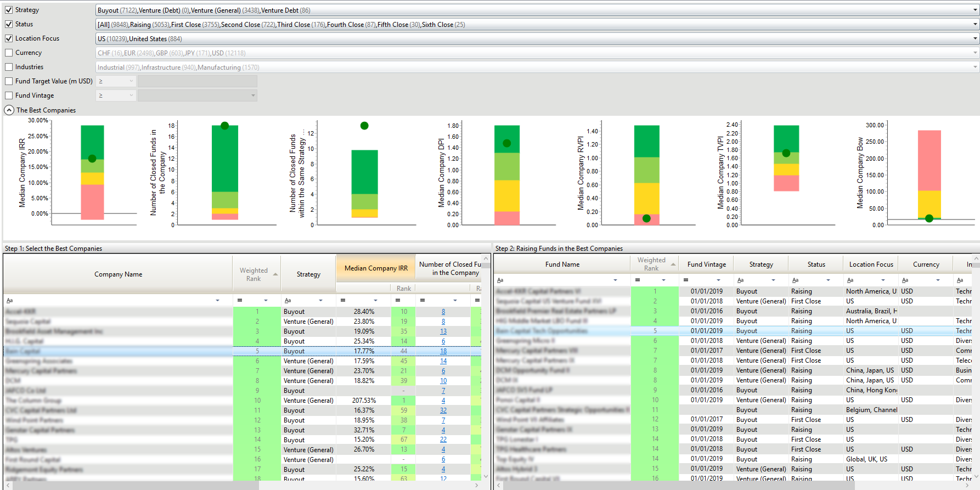The height and width of the screenshot is (490, 980).
Task: Click the sort arrow on Step 1 Weighted Rank header
Action: point(275,274)
